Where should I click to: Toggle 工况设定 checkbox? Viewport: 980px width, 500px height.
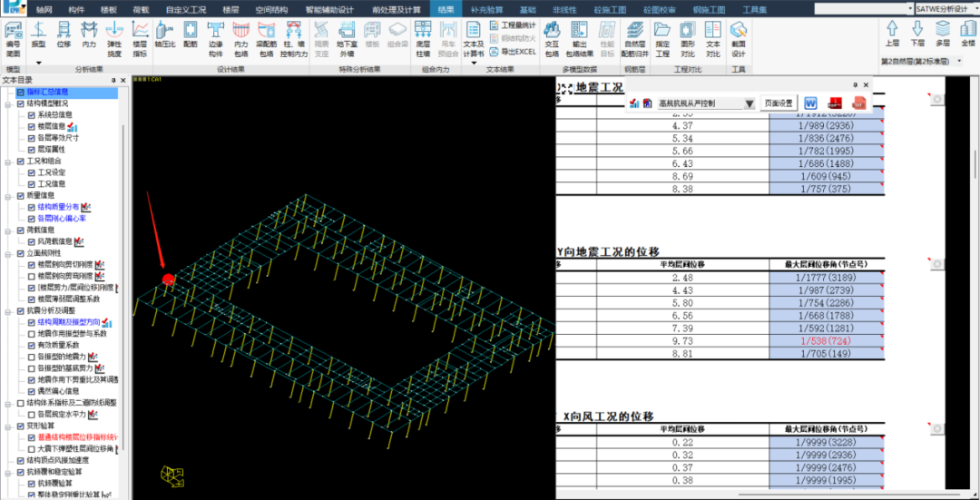pyautogui.click(x=32, y=172)
